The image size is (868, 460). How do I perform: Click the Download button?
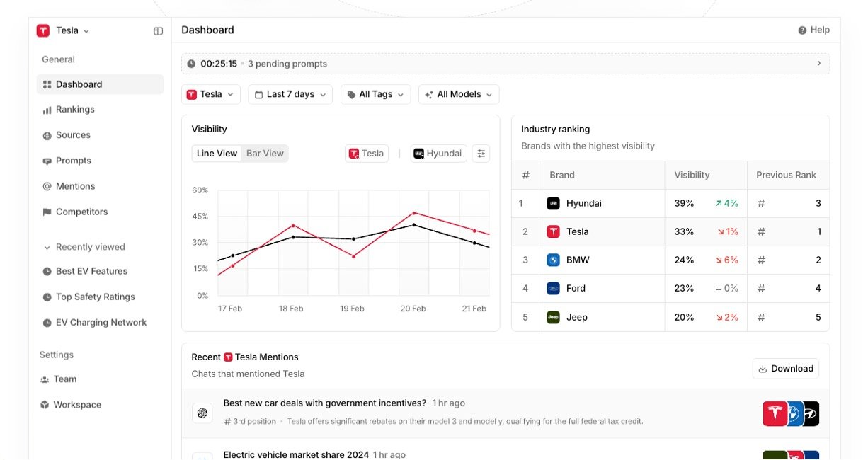[x=786, y=369]
